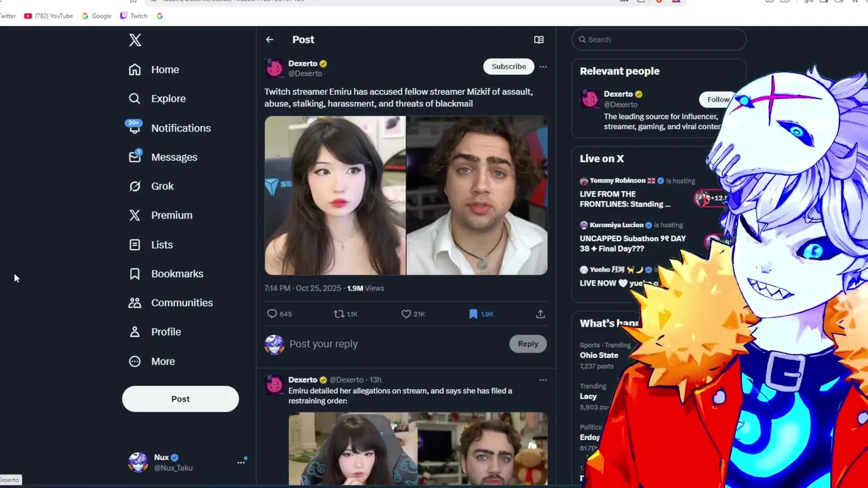
Task: Go back with the arrow icon
Action: tap(269, 40)
